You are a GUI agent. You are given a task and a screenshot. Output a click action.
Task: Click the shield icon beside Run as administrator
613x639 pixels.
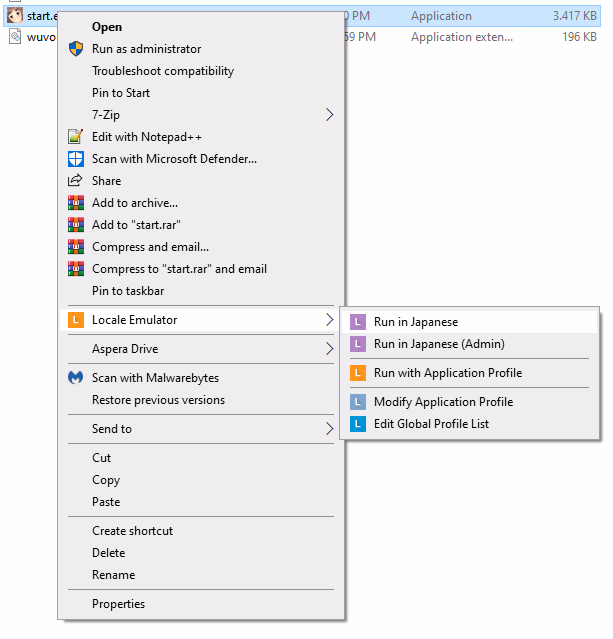coord(75,49)
